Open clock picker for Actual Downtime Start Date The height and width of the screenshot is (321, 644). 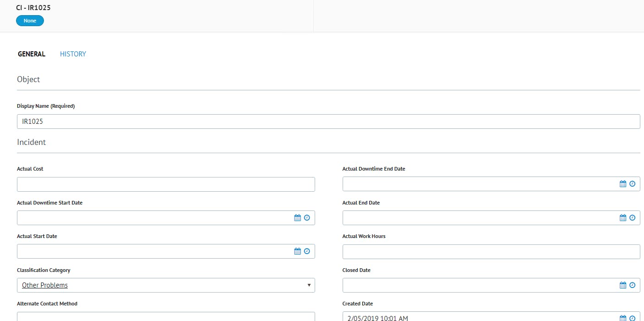click(x=307, y=218)
